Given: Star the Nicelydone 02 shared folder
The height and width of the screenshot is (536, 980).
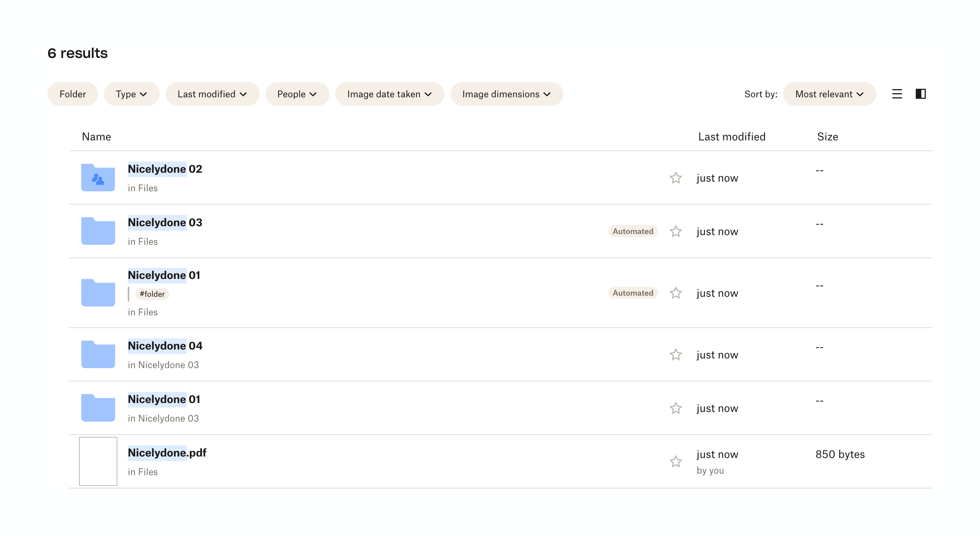Looking at the screenshot, I should [x=675, y=178].
